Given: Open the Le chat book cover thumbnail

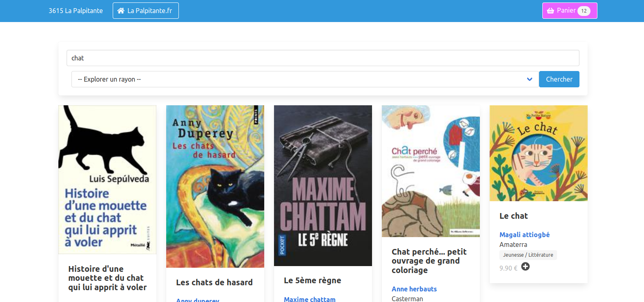Looking at the screenshot, I should [x=539, y=153].
